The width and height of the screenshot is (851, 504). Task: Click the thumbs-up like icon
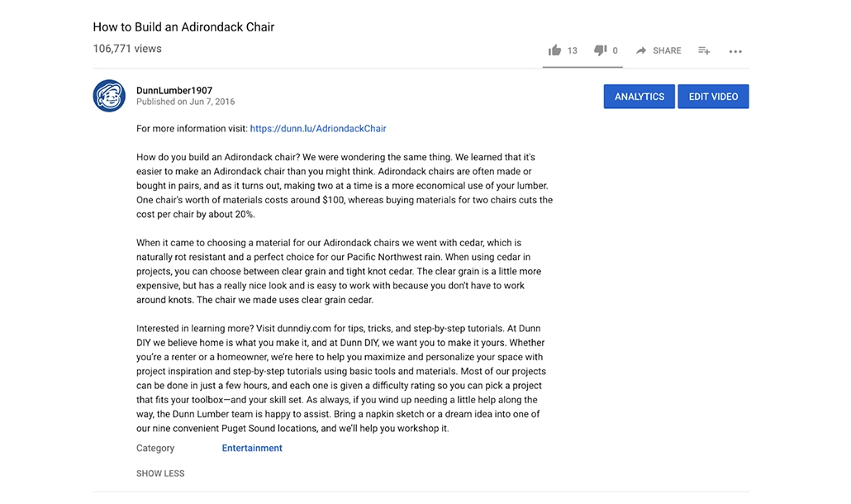(554, 50)
